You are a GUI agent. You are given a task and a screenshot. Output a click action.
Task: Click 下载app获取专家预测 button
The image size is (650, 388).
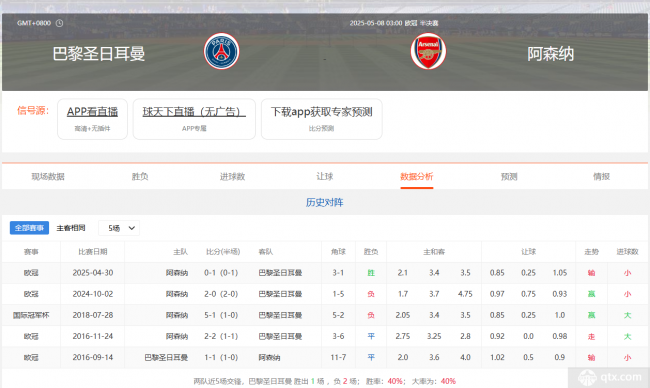click(x=322, y=119)
